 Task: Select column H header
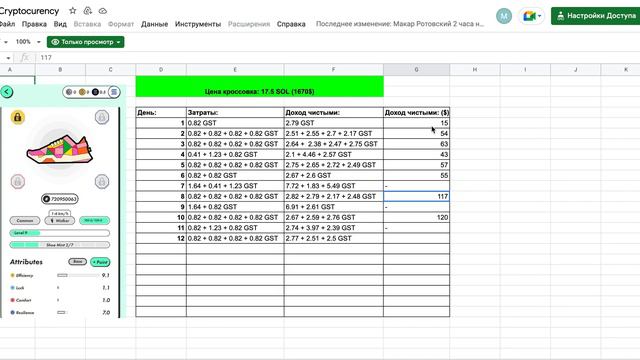(x=475, y=69)
